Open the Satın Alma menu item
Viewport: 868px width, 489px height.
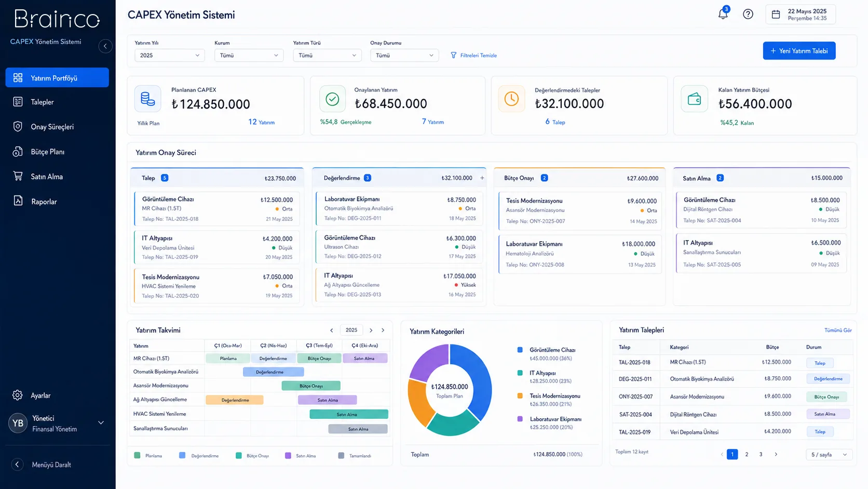[57, 177]
